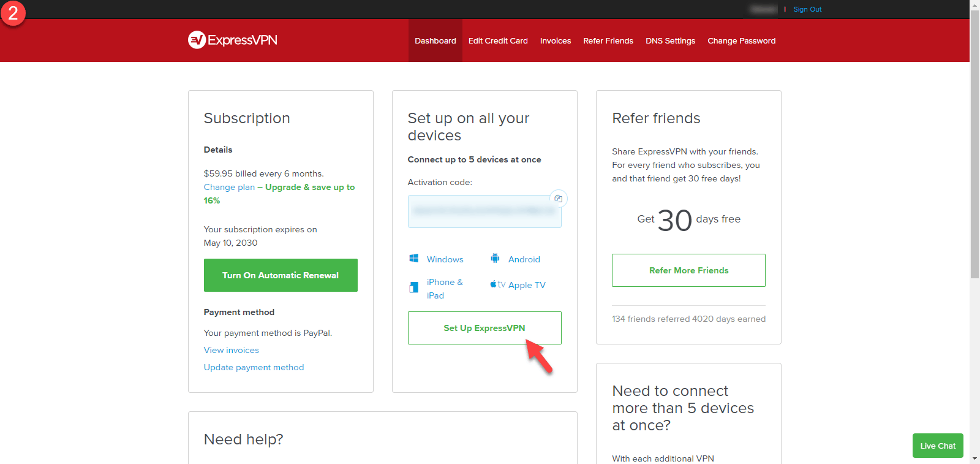This screenshot has width=980, height=464.
Task: Click the 'May 10, 2030' expiry date
Action: pyautogui.click(x=230, y=243)
